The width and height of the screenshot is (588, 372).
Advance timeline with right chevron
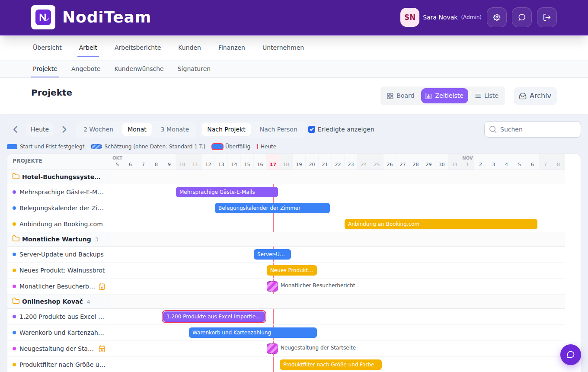point(64,129)
